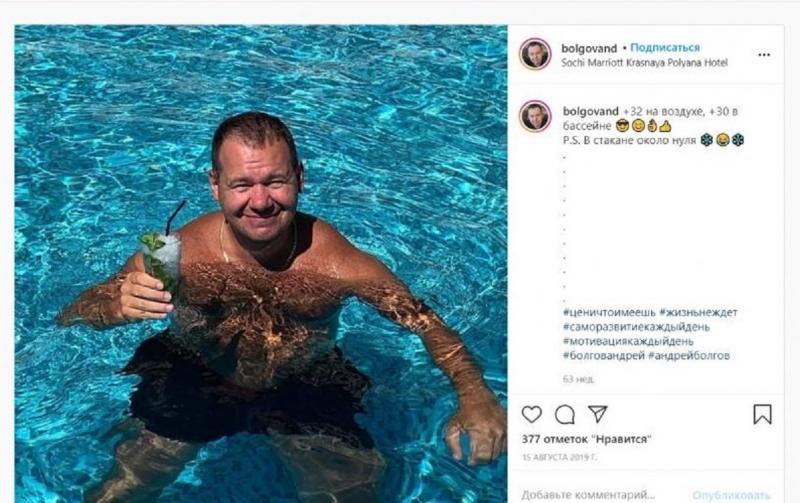View the 377 отметок "Нравится" likes list
This screenshot has width=800, height=503.
pos(586,439)
